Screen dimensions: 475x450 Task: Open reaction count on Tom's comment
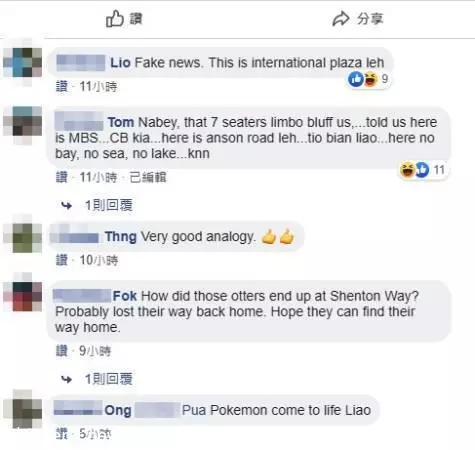point(439,170)
